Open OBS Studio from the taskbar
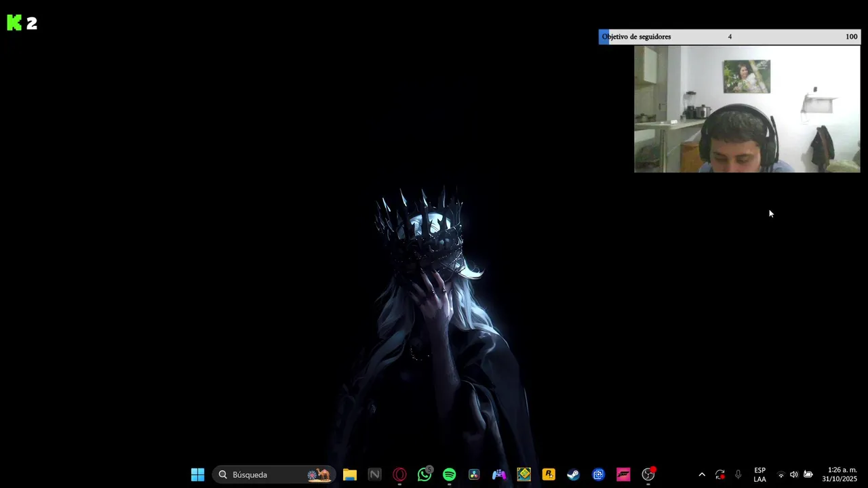The image size is (868, 488). pyautogui.click(x=648, y=474)
